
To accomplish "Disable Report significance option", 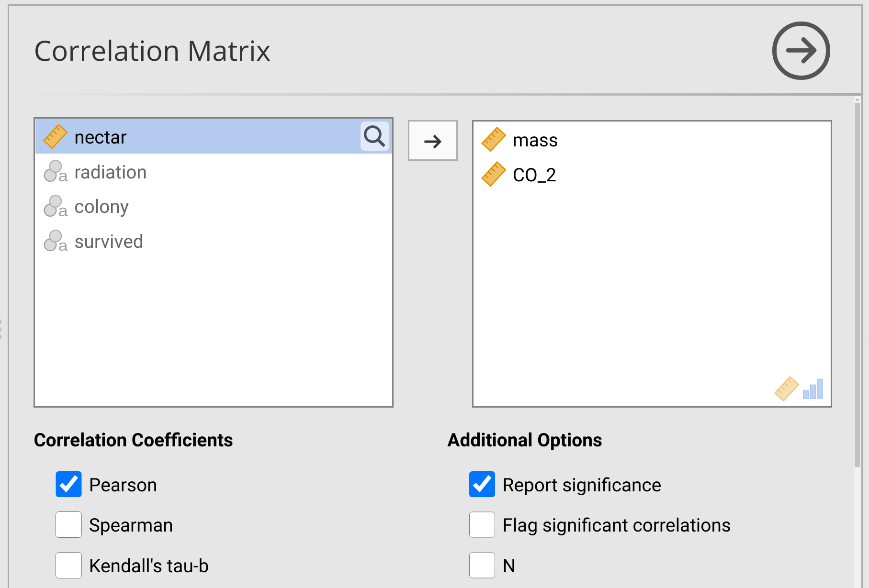I will click(482, 485).
